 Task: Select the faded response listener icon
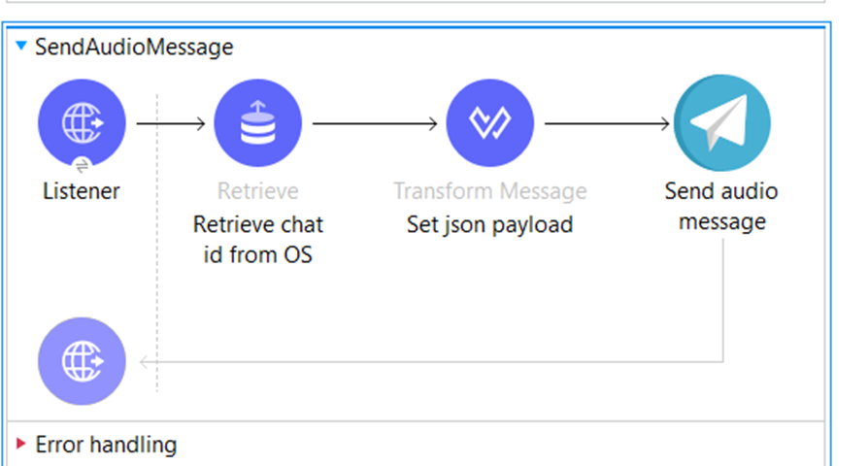(82, 362)
